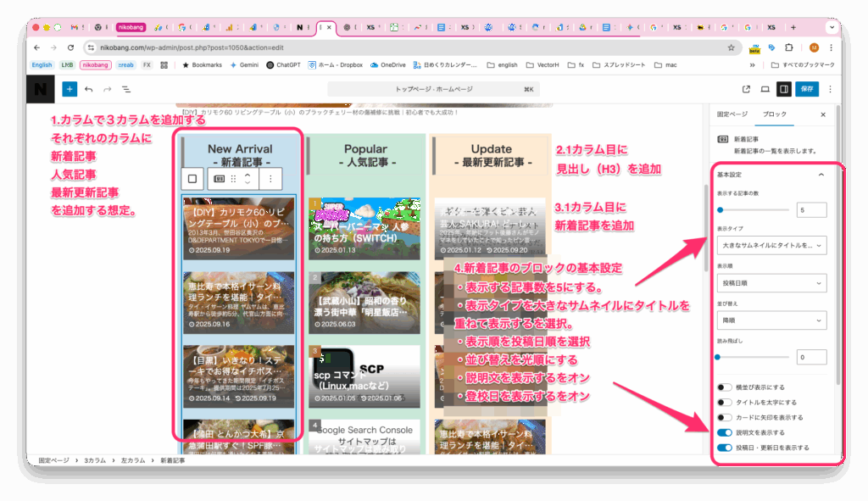Open the editor options three-dot menu
Viewport: 868px width, 501px height.
pyautogui.click(x=830, y=88)
